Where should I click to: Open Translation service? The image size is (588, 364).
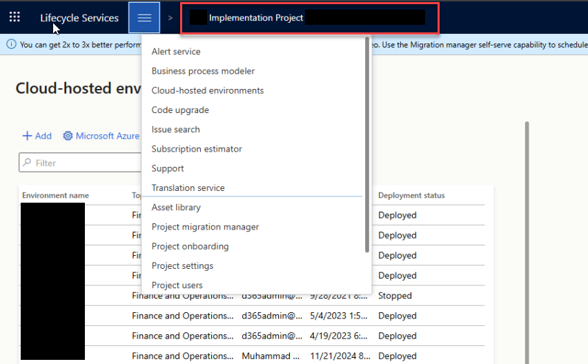coord(188,188)
